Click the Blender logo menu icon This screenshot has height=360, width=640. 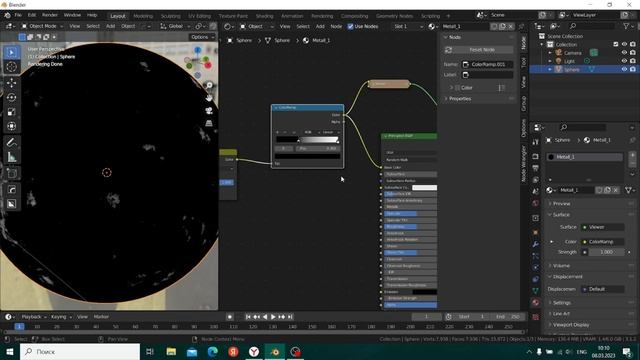[7, 15]
